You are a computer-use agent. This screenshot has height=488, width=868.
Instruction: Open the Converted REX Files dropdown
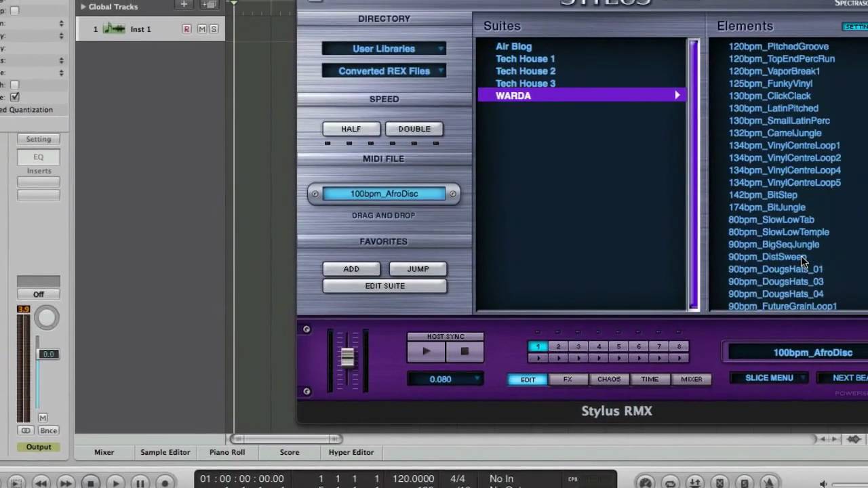(384, 70)
